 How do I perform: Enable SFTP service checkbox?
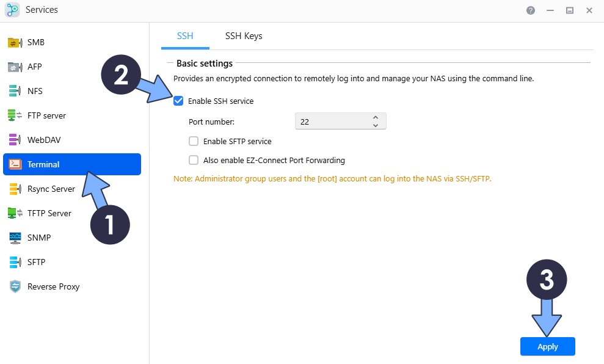[x=194, y=141]
